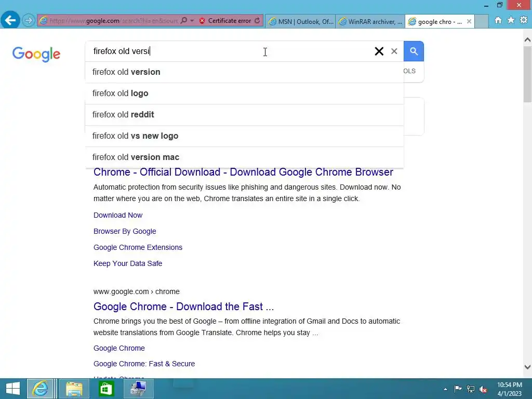Select suggestion firefox old reddit
This screenshot has width=532, height=399.
point(244,115)
